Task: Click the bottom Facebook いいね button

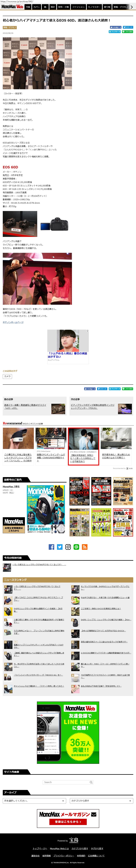Action: 90,389
